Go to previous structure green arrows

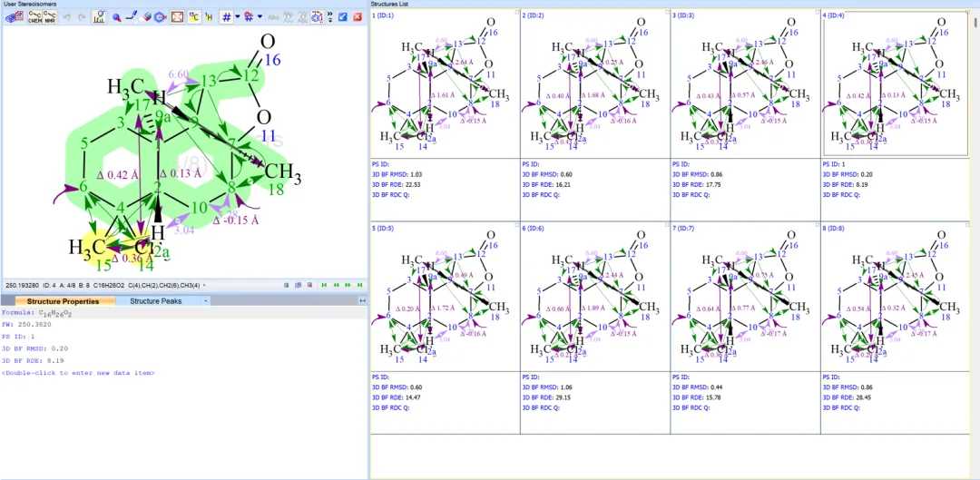[x=337, y=285]
